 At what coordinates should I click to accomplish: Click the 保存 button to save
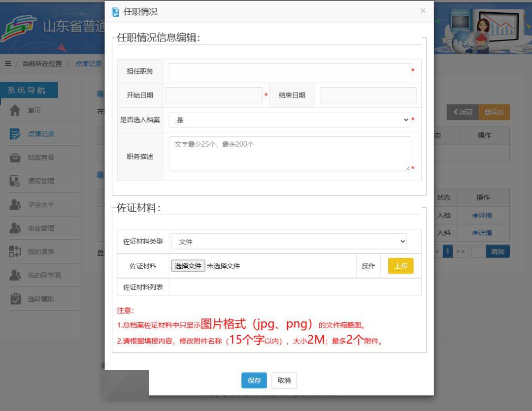coord(254,380)
